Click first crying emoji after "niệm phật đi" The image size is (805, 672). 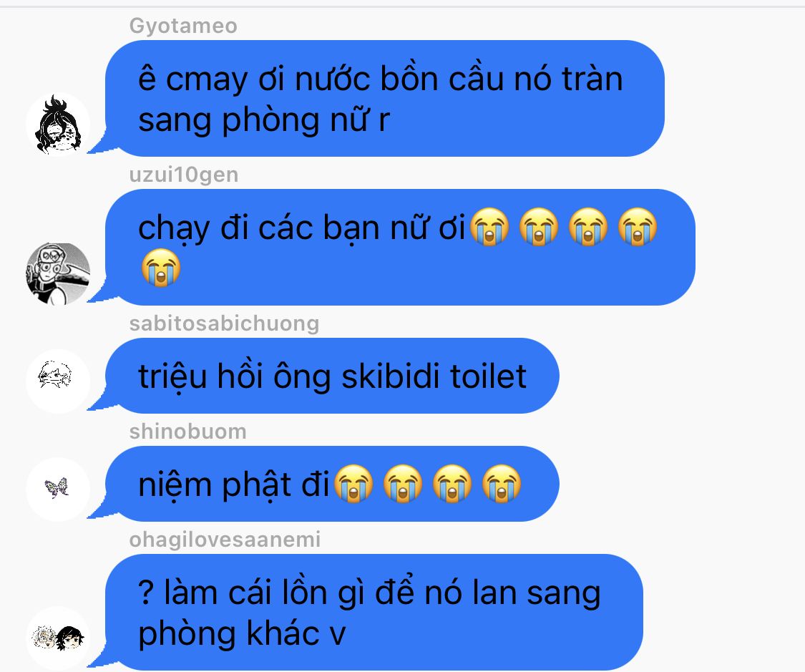tap(353, 483)
